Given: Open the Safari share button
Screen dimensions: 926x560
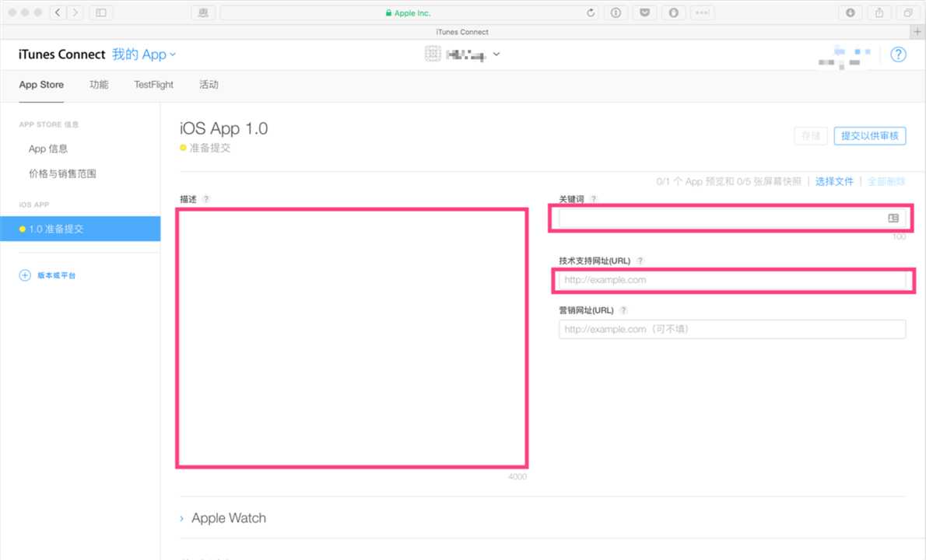Looking at the screenshot, I should coord(879,12).
